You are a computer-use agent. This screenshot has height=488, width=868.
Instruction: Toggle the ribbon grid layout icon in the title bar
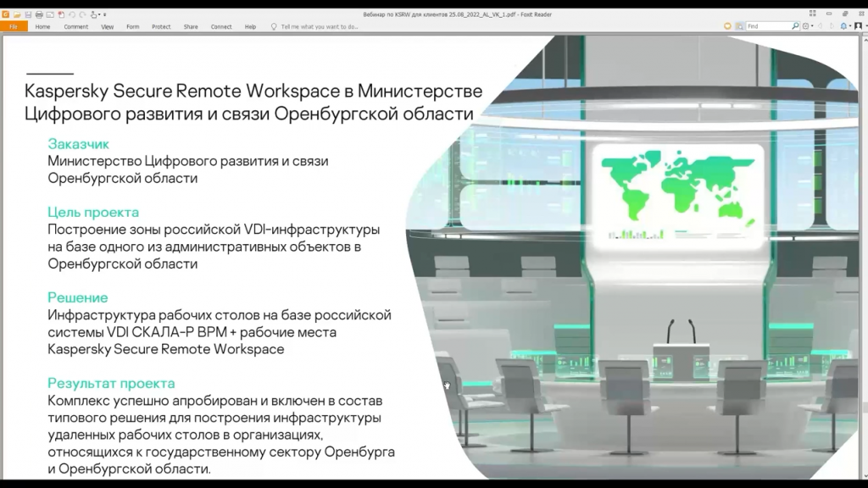point(813,14)
